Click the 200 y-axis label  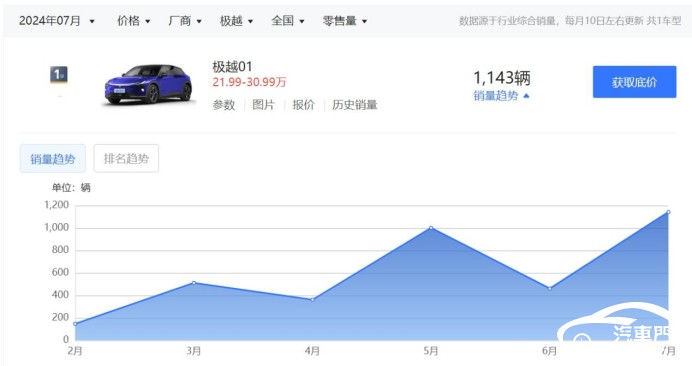click(60, 317)
